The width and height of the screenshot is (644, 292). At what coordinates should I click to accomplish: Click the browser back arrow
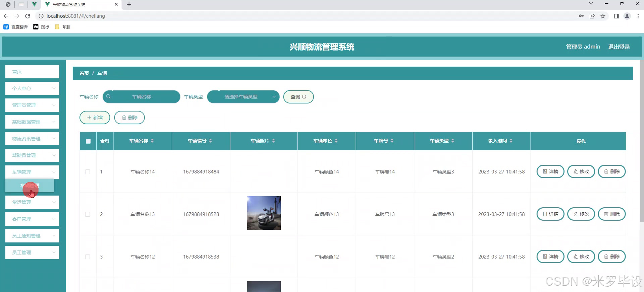click(6, 16)
